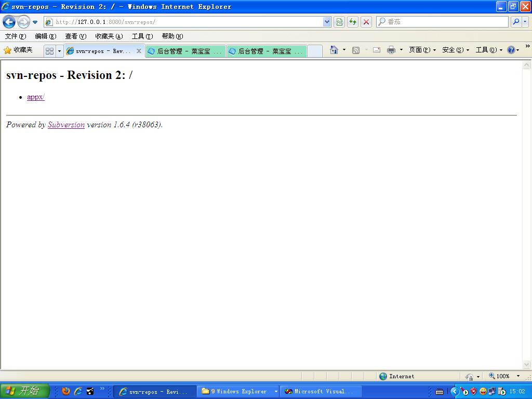Click the 15:02 system clock
The image size is (532, 399).
[x=518, y=392]
